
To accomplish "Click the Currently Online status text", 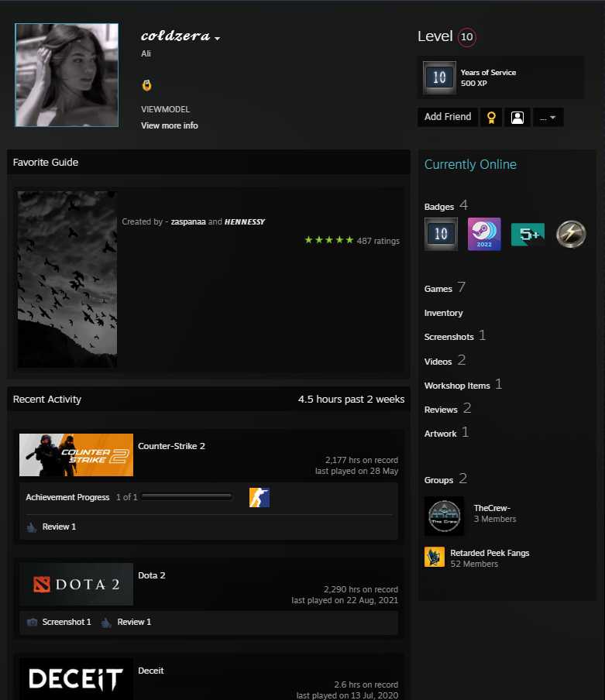I will (x=470, y=164).
